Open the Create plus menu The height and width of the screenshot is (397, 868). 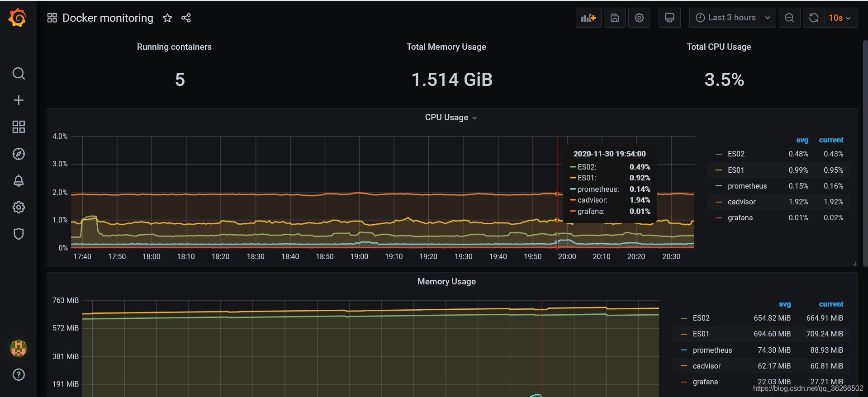pos(19,100)
